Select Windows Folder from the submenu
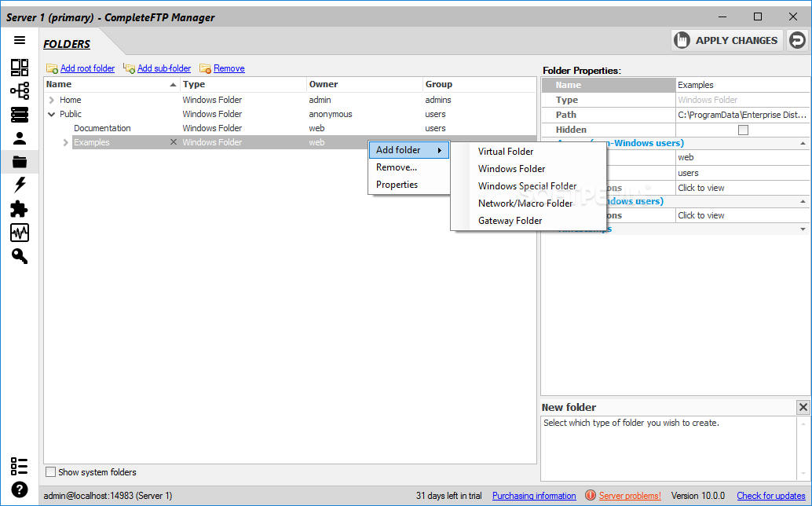This screenshot has height=506, width=812. 529,169
